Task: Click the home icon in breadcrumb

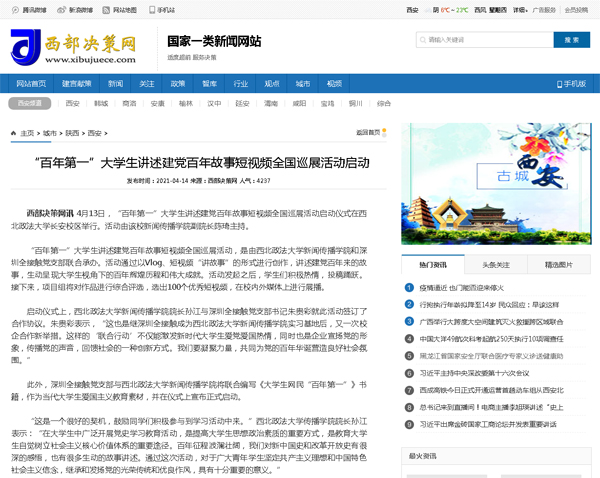Action: tap(14, 132)
